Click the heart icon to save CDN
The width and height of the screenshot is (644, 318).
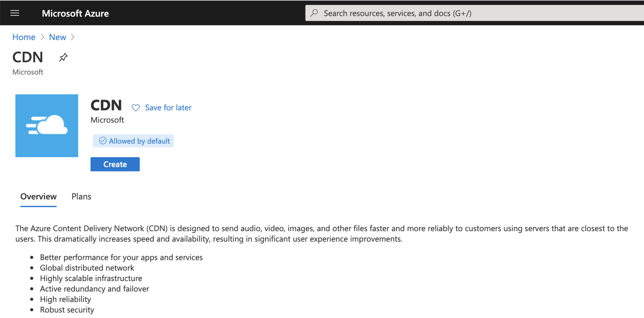[136, 108]
